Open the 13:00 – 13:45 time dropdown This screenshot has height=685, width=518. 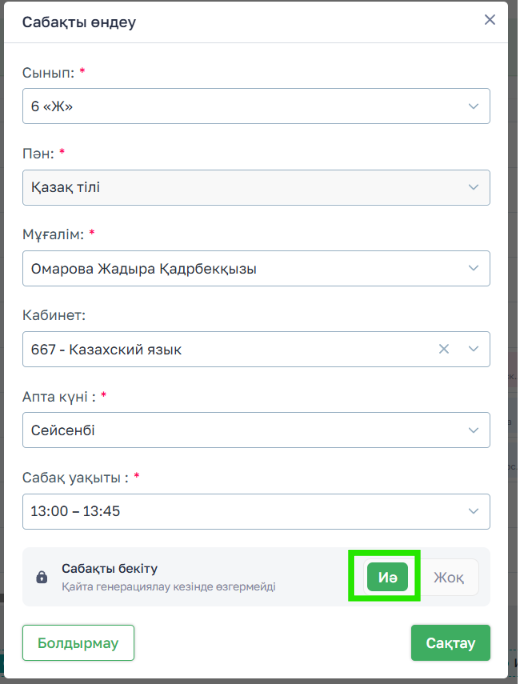click(x=256, y=511)
